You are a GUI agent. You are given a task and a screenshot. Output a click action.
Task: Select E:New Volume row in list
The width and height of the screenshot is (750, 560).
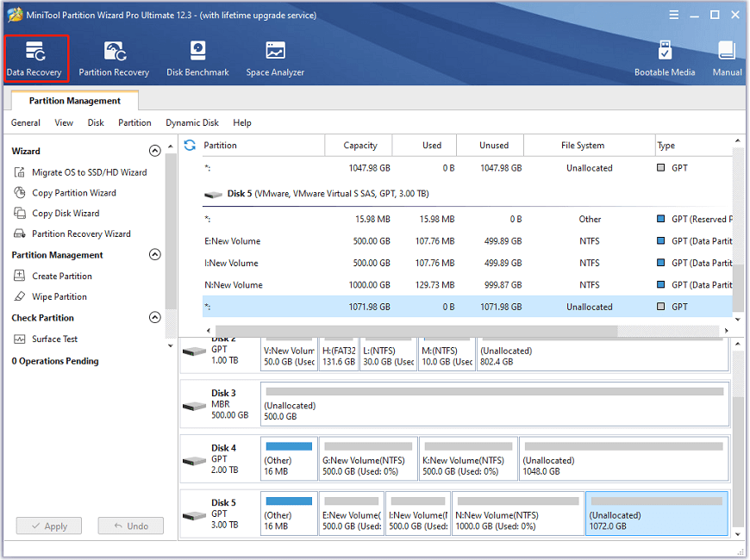467,241
